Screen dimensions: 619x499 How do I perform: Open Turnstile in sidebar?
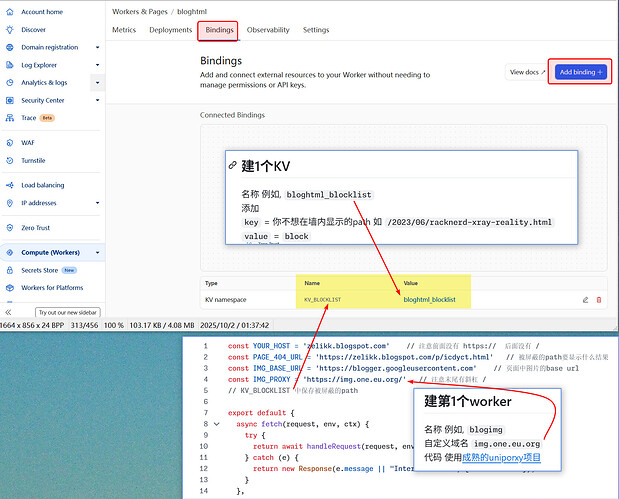click(33, 160)
